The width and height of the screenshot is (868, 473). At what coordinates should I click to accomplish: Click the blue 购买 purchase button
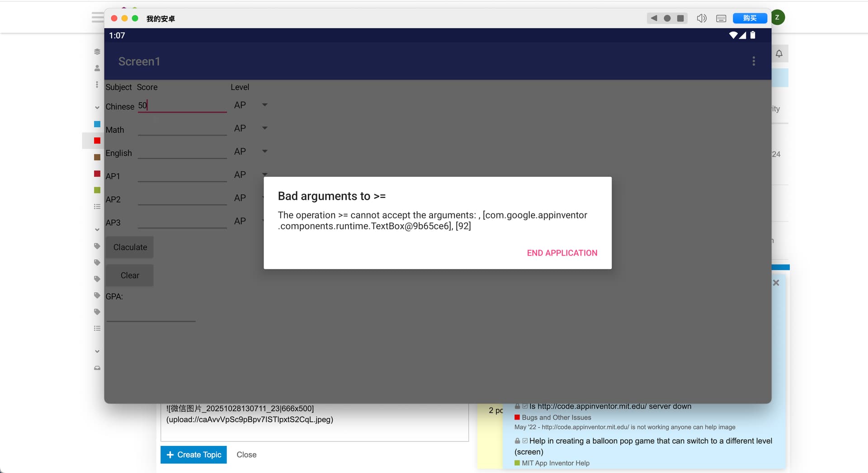click(750, 18)
